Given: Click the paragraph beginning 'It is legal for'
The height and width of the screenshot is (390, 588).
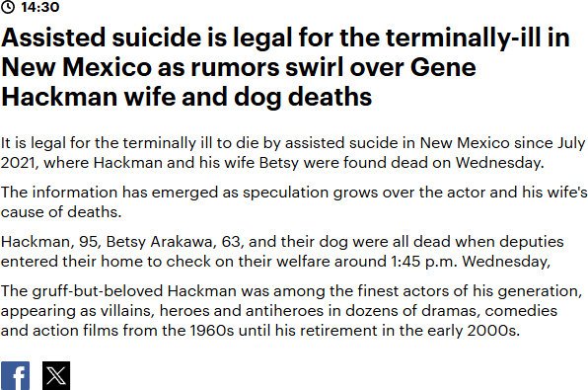Looking at the screenshot, I should pos(293,153).
